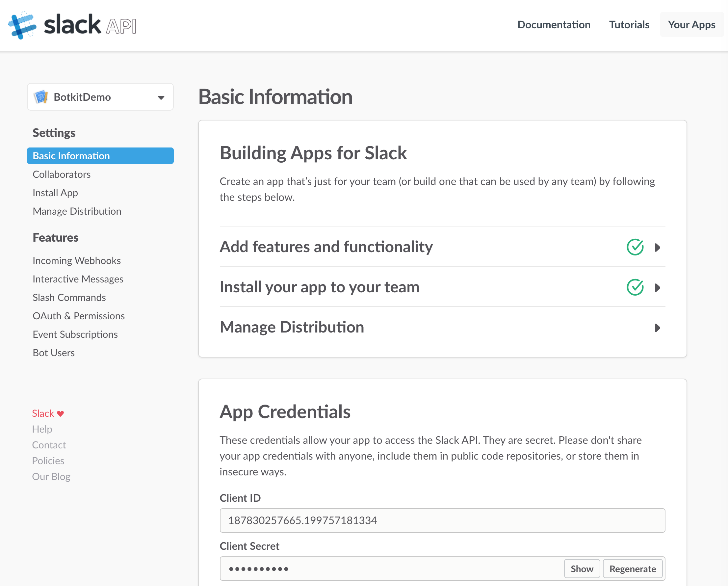Click the Our Blog footer link
Image resolution: width=728 pixels, height=586 pixels.
tap(51, 476)
